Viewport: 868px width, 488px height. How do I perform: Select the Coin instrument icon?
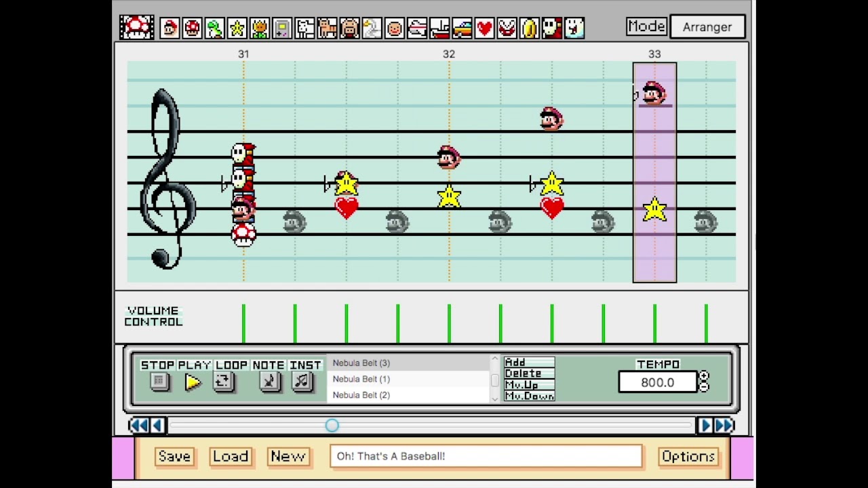point(529,28)
